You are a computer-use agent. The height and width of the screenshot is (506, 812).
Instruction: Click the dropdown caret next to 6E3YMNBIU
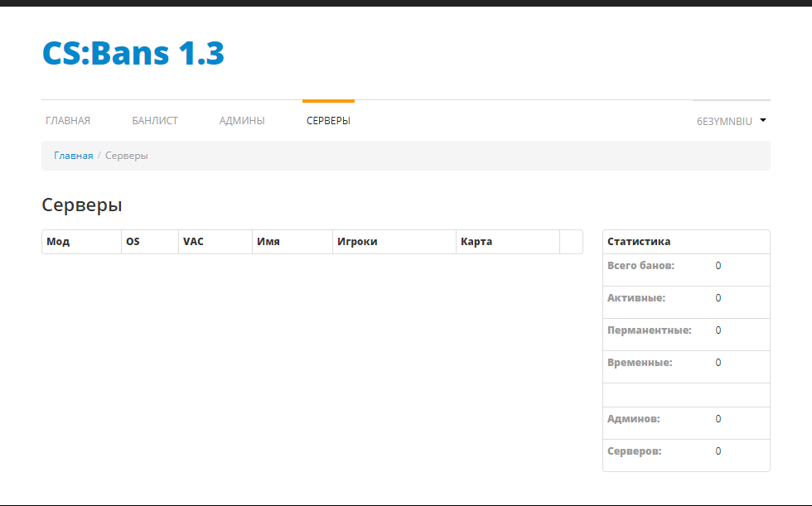(763, 120)
